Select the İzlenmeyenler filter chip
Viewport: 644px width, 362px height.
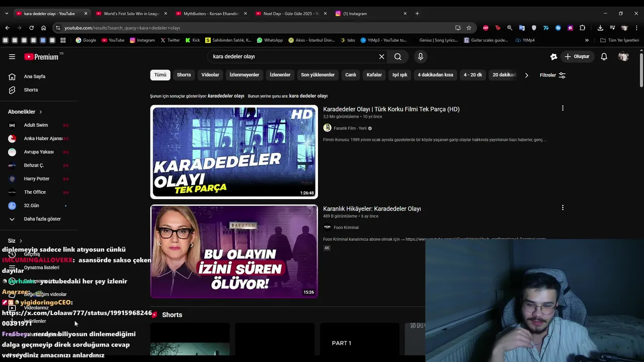(245, 75)
